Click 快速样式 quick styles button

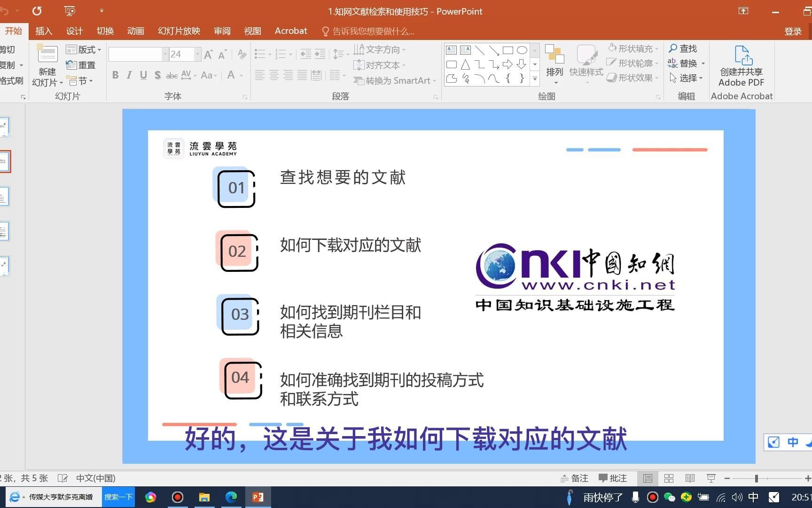coord(586,65)
